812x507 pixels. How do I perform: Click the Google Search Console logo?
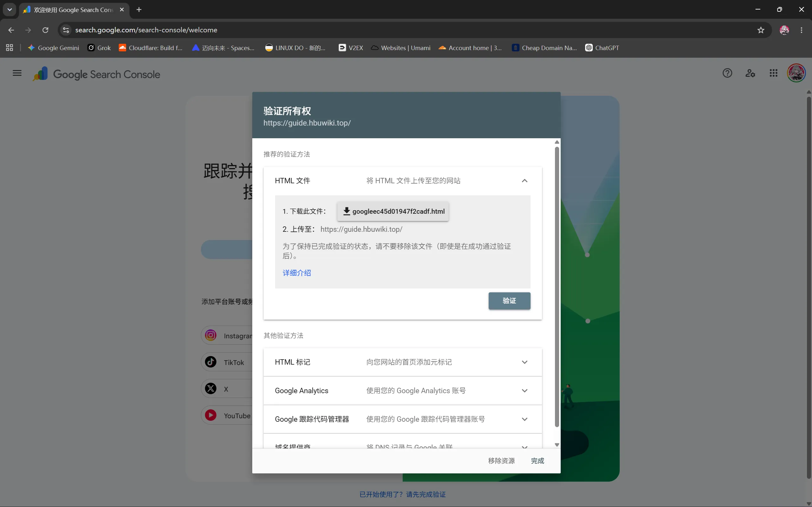pyautogui.click(x=96, y=74)
